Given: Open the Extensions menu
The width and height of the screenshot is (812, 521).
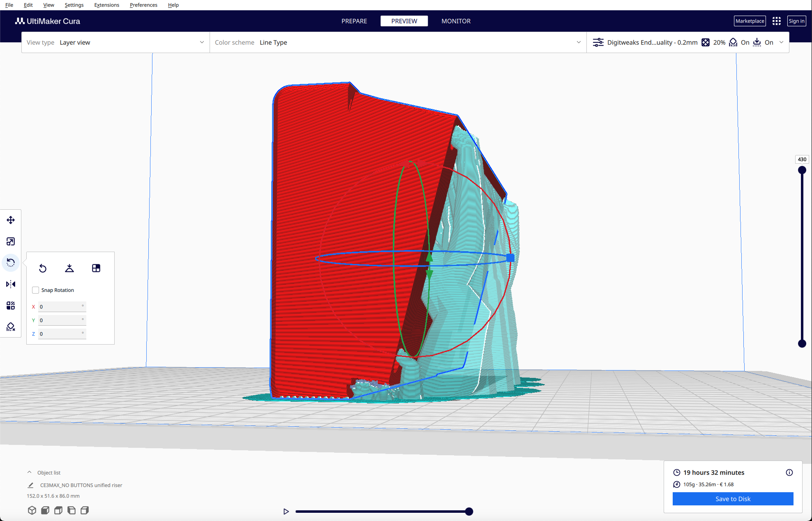Looking at the screenshot, I should (x=106, y=5).
